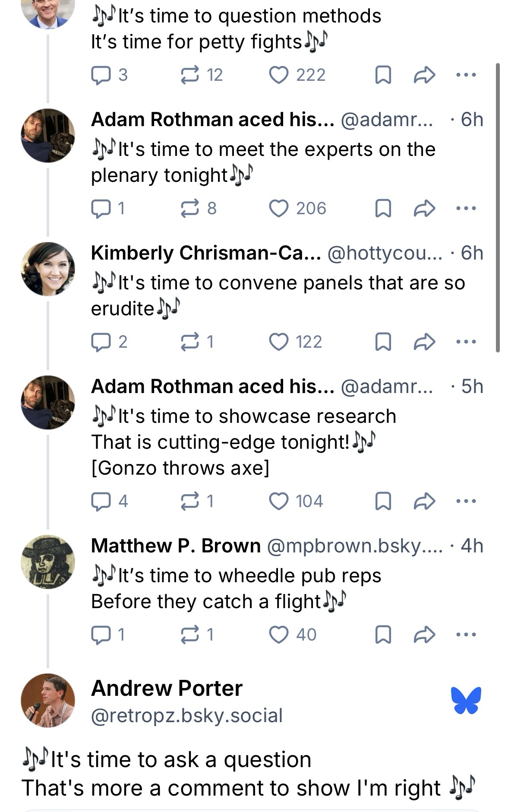This screenshot has height=812, width=505.
Task: Bookmark the 'plenary tonight' post
Action: click(x=383, y=209)
